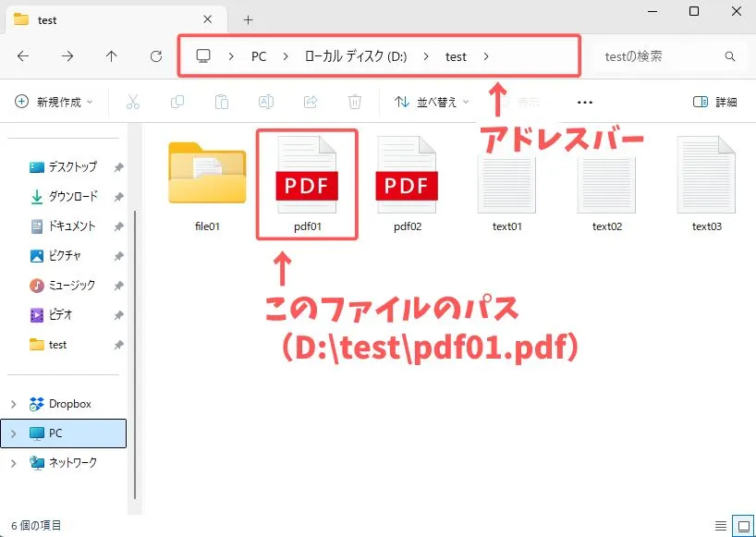The height and width of the screenshot is (537, 756).
Task: Click the Copy icon in toolbar
Action: tap(177, 102)
